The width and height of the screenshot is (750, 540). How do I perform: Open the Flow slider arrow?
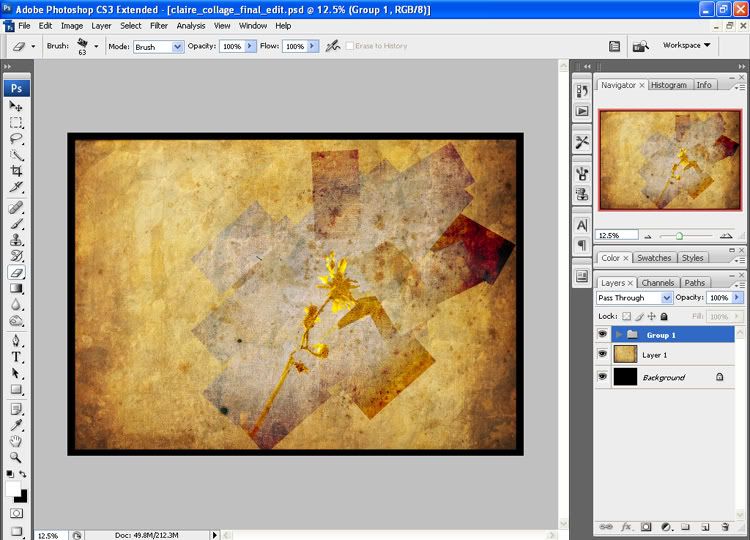312,46
